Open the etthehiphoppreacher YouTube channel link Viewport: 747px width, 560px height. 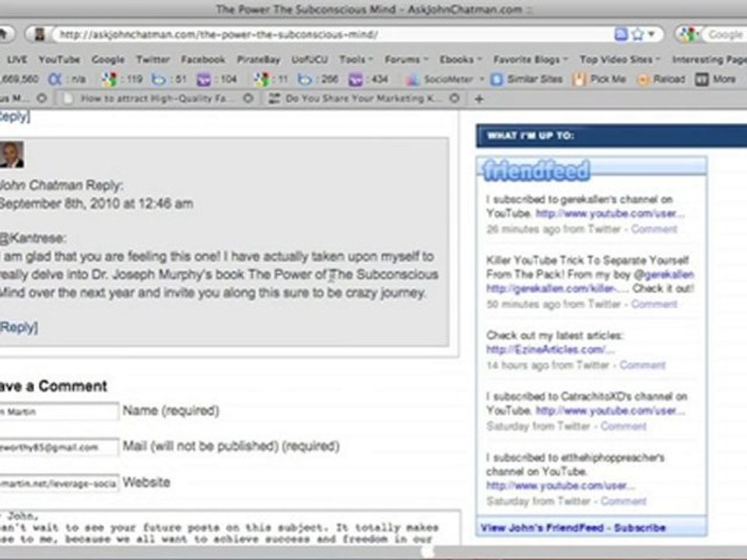[x=560, y=485]
